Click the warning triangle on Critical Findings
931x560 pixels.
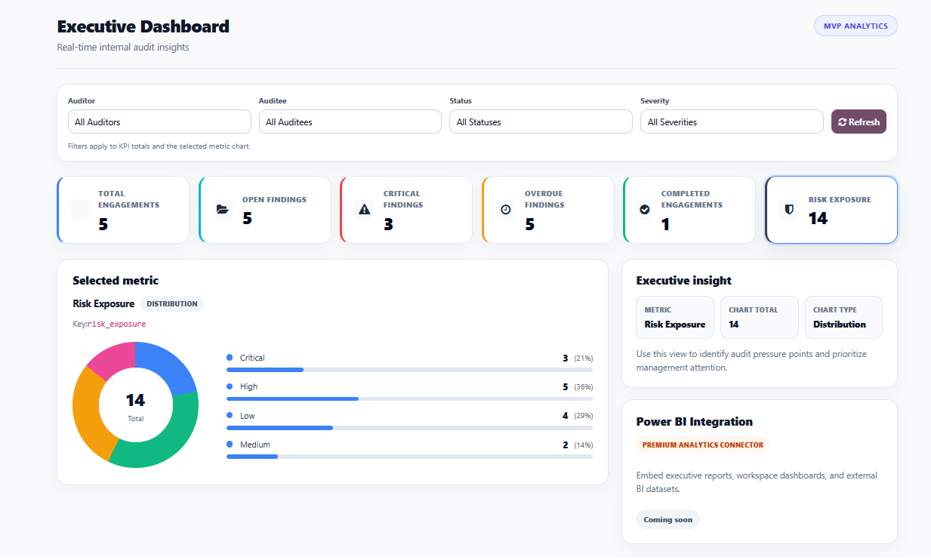[363, 210]
